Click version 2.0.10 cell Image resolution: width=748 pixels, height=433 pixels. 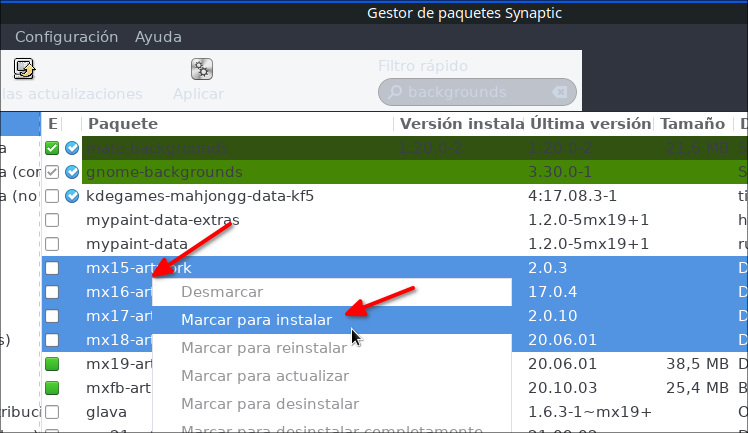pos(553,316)
